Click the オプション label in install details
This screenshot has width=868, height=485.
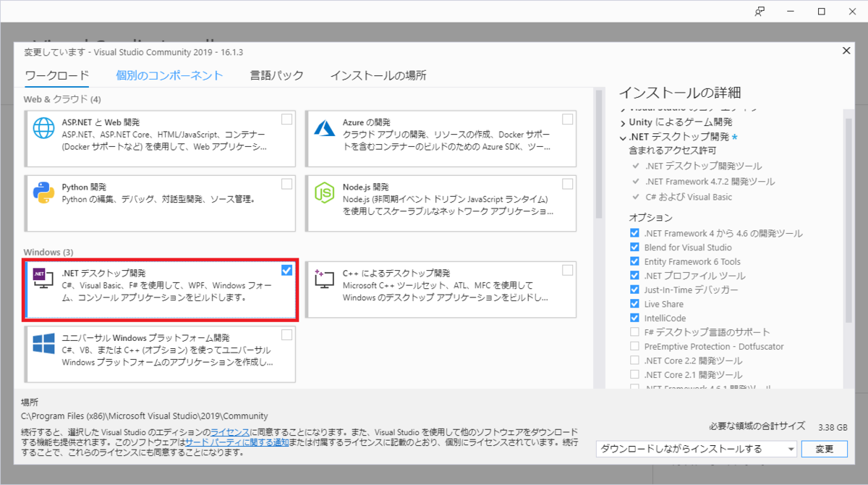[651, 218]
